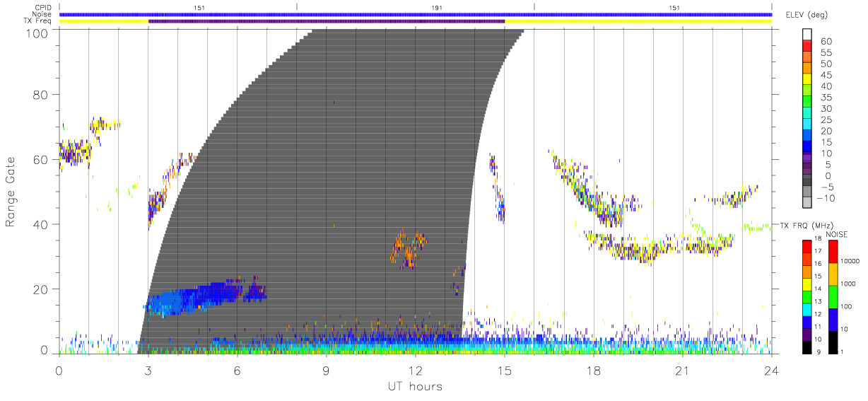
Task: Pick the red segment of ELEV colorbar
Action: click(x=807, y=46)
